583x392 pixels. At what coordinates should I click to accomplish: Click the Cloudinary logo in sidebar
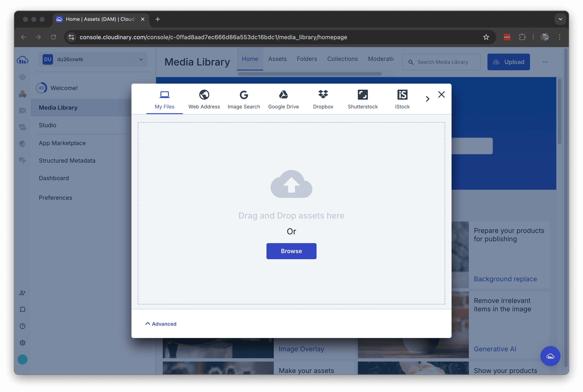(23, 60)
